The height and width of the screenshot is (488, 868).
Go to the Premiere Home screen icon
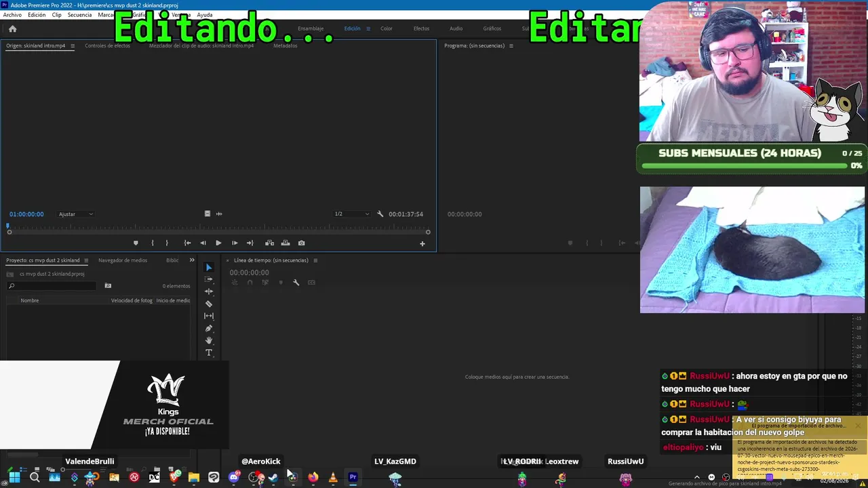pyautogui.click(x=12, y=28)
